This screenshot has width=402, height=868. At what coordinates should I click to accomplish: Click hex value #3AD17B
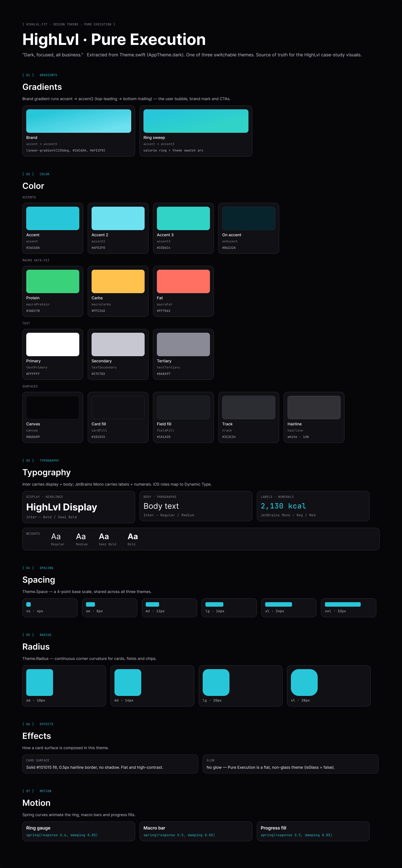tap(33, 311)
